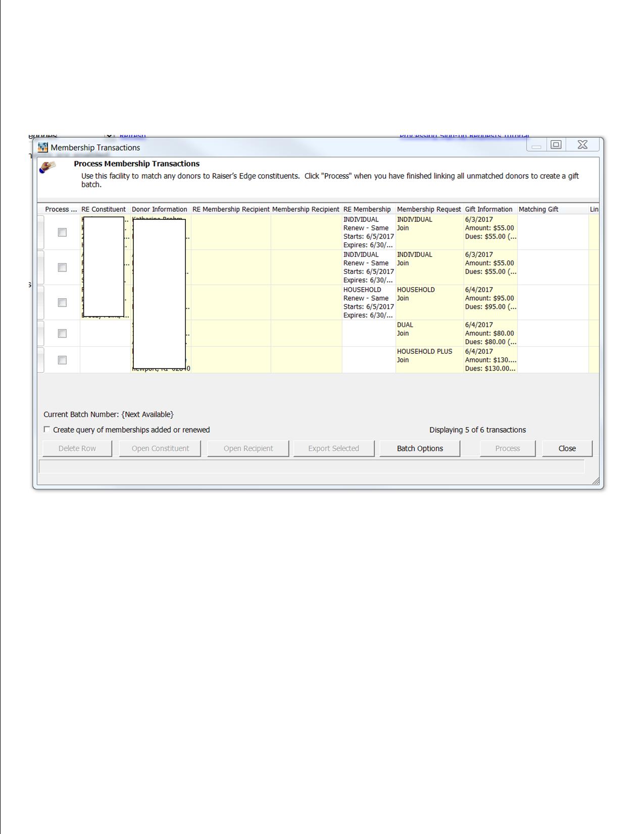Click the Process button

(x=508, y=448)
